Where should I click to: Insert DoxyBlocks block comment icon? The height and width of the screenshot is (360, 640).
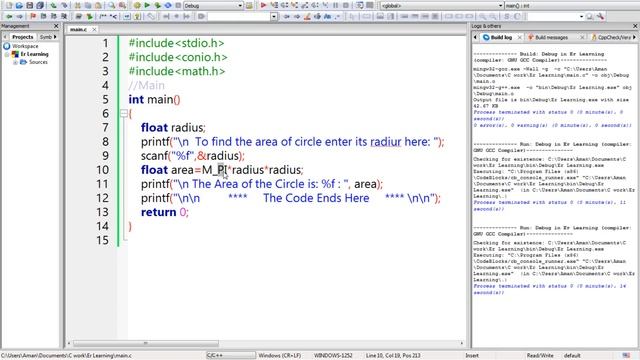click(103, 17)
